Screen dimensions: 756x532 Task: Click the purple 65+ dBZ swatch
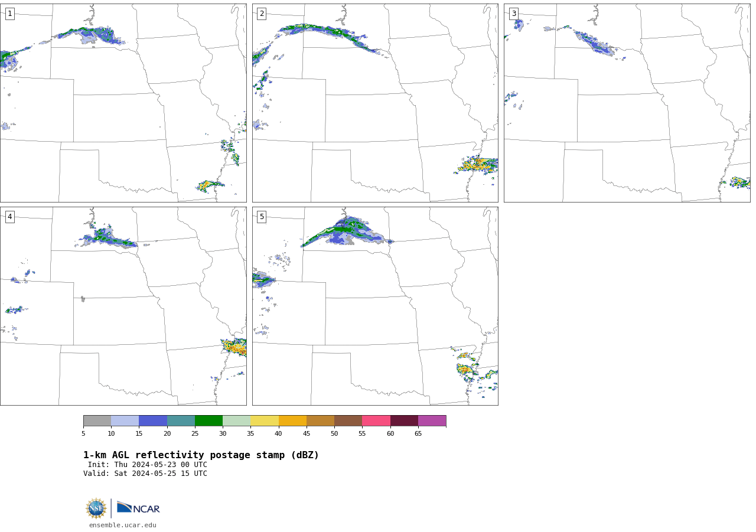432,420
